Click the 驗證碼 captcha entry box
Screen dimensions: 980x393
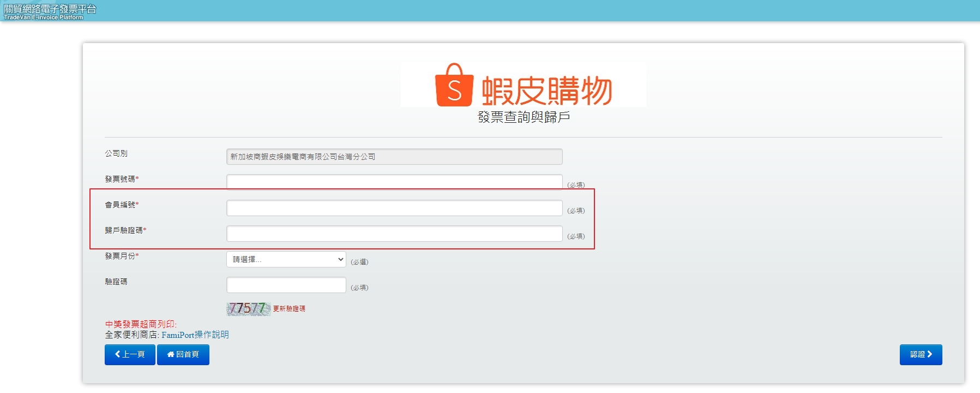(x=286, y=285)
